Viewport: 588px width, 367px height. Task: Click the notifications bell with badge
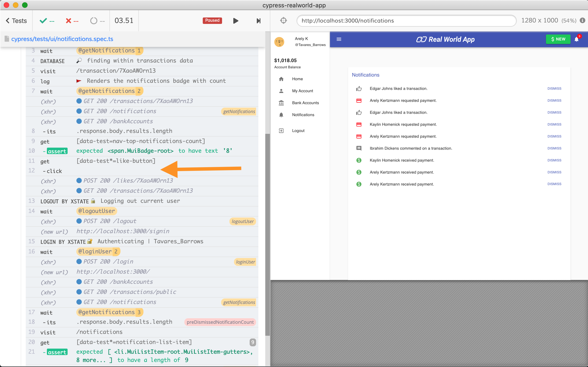pyautogui.click(x=577, y=39)
